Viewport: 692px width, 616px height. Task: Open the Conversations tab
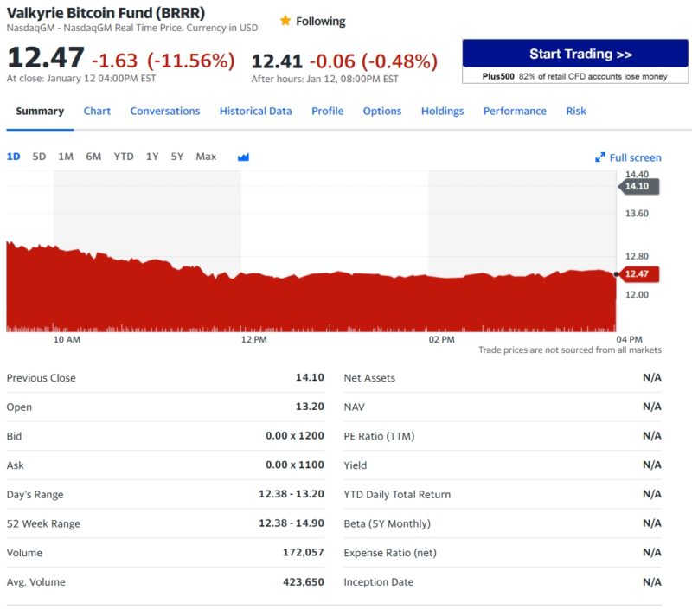click(x=165, y=111)
